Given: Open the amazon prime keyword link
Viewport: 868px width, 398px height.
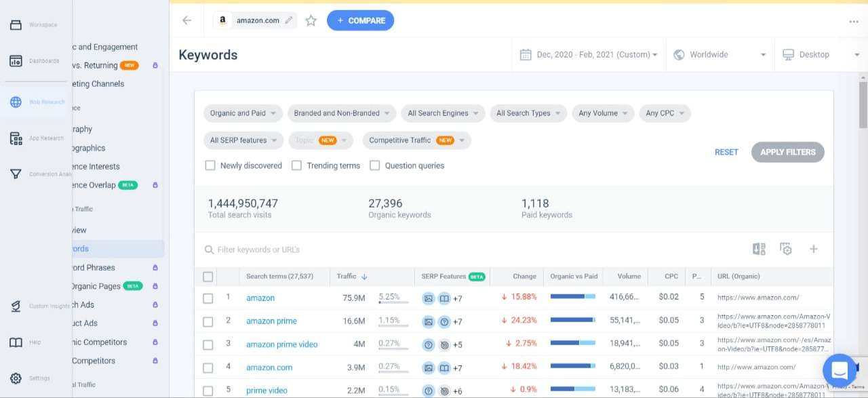Looking at the screenshot, I should (271, 321).
